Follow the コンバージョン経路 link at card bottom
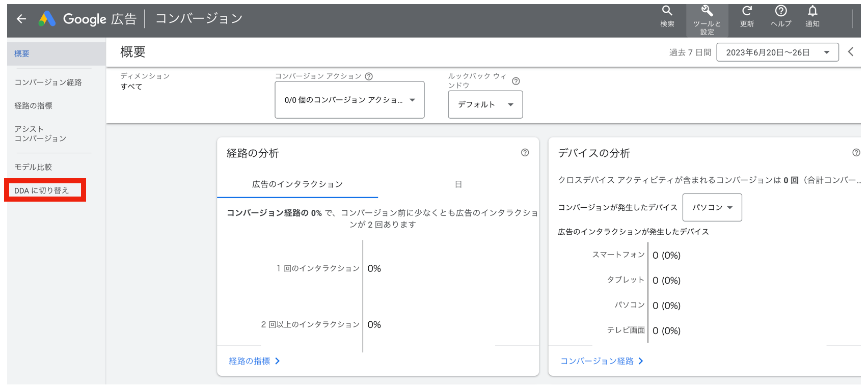 (x=602, y=361)
